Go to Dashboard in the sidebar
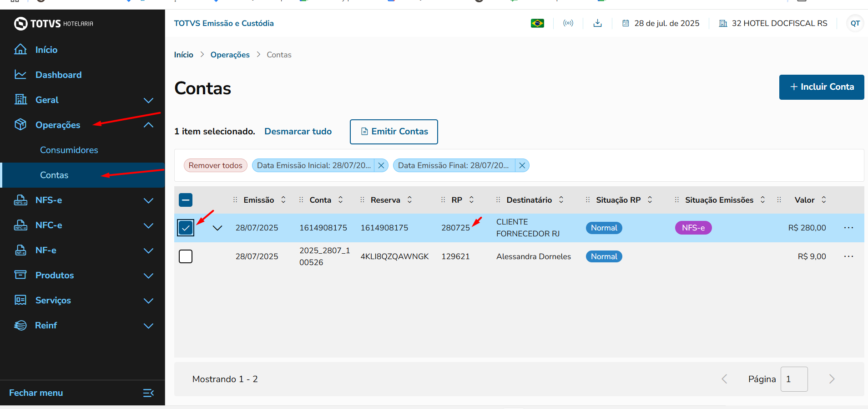This screenshot has height=409, width=868. (x=59, y=75)
